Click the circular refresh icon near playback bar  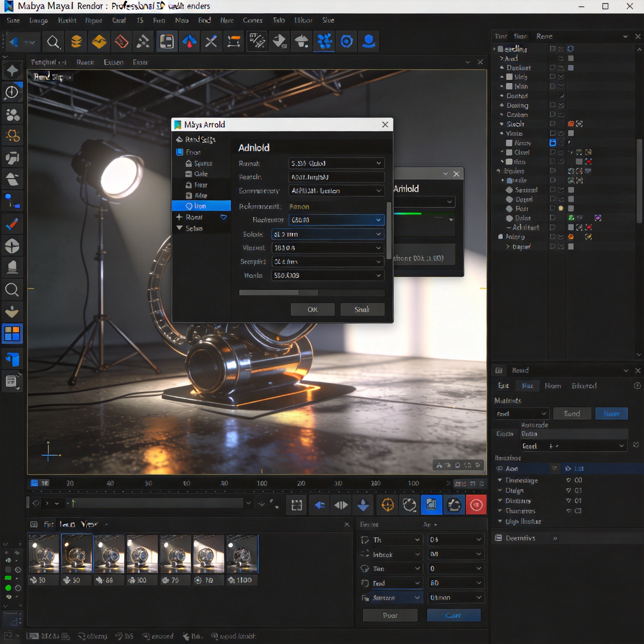409,505
